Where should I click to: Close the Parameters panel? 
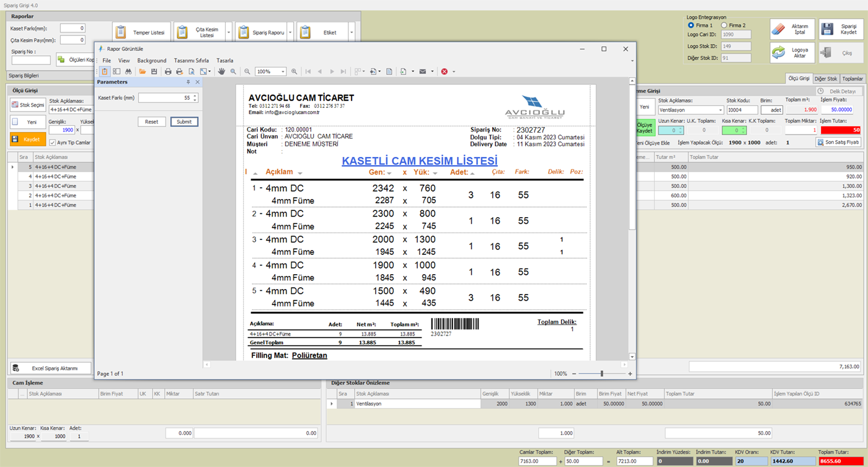click(198, 82)
